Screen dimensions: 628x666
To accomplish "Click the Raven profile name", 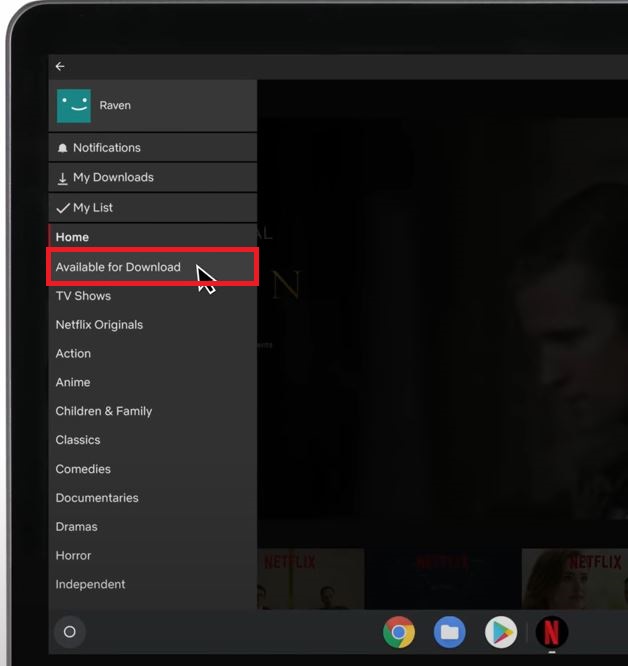I will tap(115, 105).
